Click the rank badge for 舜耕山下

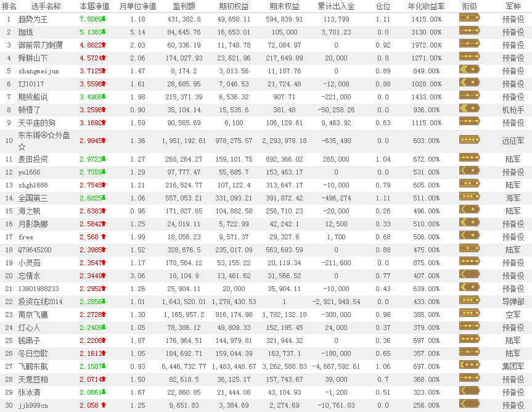coord(470,56)
